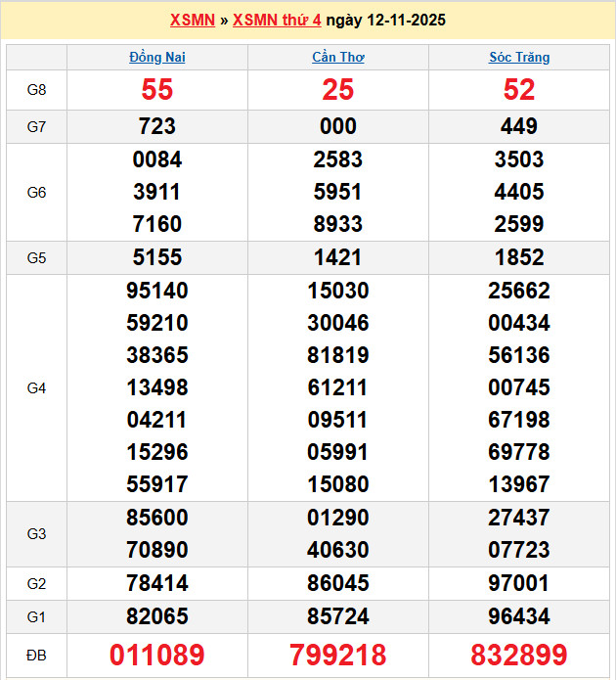Viewport: 616px width, 680px height.
Task: Select the G7 result 000
Action: click(x=337, y=126)
